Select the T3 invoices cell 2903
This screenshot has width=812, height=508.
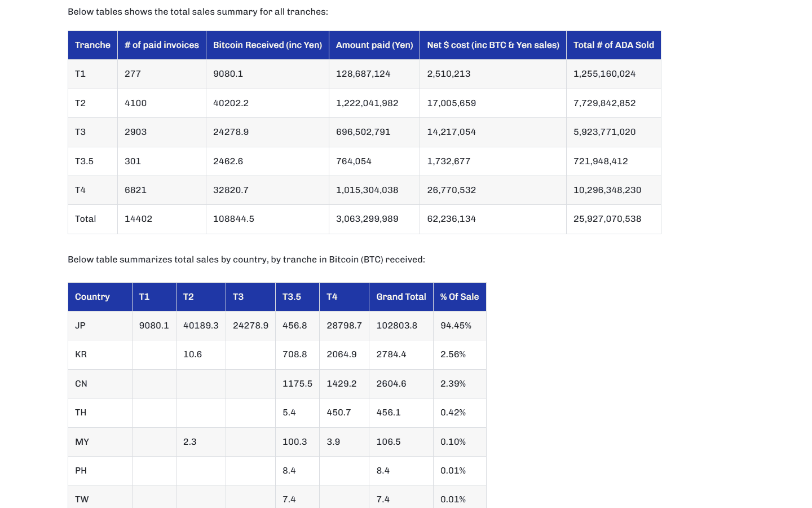point(135,132)
